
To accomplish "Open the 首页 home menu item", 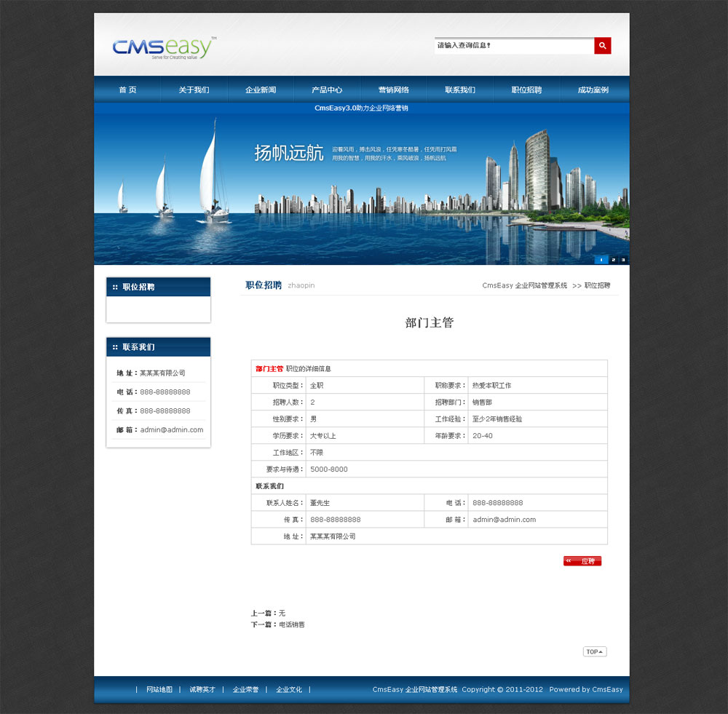I will (x=127, y=90).
